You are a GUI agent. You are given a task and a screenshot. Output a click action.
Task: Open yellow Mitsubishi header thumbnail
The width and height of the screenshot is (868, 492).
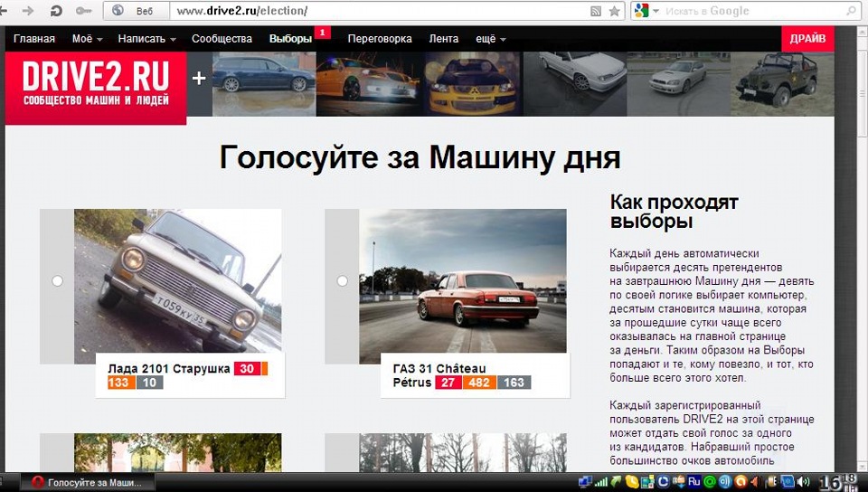point(473,84)
